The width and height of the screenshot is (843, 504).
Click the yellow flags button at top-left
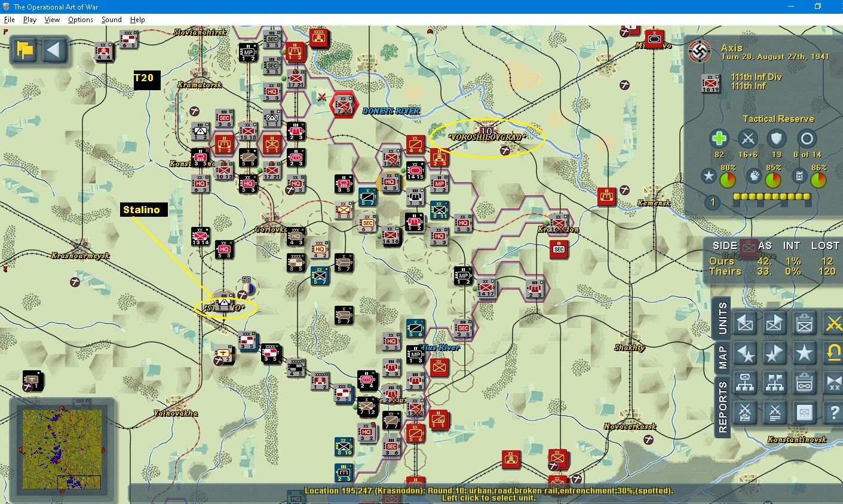point(24,50)
